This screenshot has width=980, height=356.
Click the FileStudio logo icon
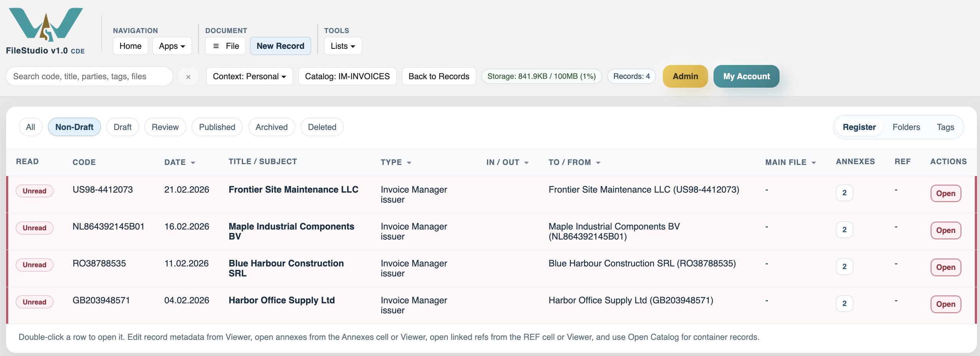46,24
